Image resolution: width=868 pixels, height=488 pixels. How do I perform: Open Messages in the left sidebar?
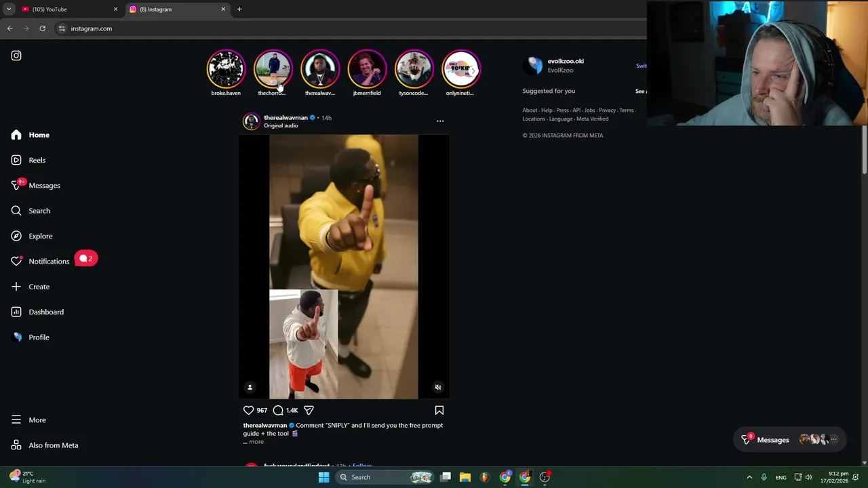coord(36,185)
